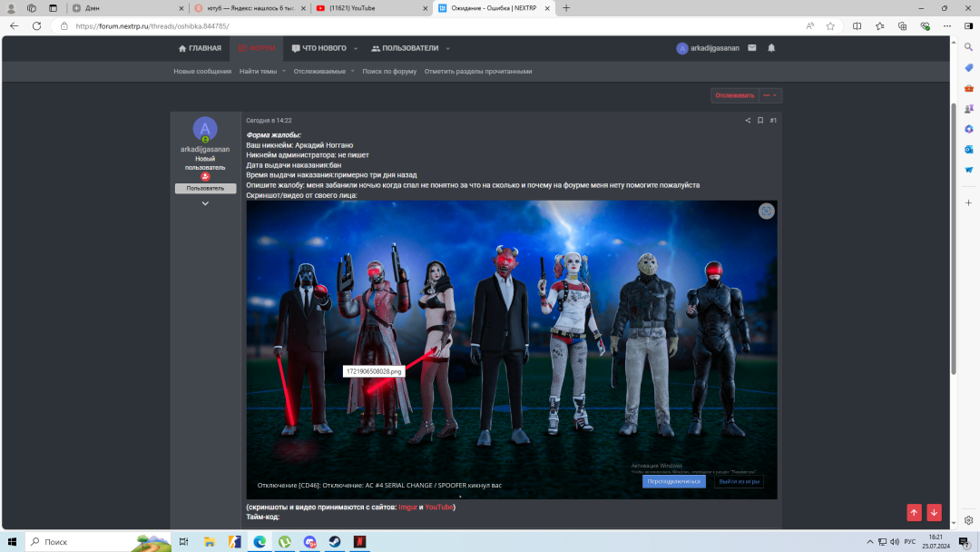
Task: Expand user info chevron under arkadijgasanan
Action: click(205, 203)
